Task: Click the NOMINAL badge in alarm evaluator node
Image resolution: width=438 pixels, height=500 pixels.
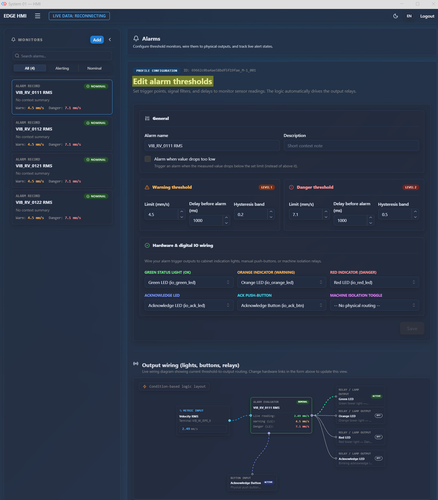Action: tap(303, 402)
